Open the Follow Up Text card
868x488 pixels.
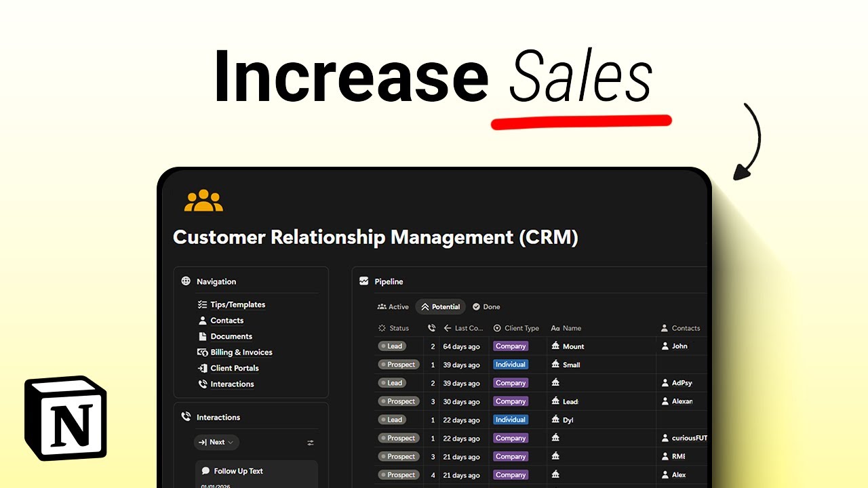(x=256, y=474)
